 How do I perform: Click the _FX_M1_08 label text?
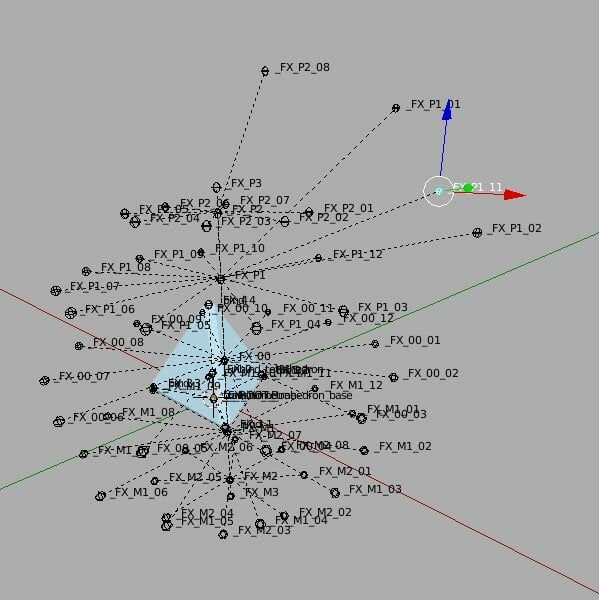click(x=146, y=412)
